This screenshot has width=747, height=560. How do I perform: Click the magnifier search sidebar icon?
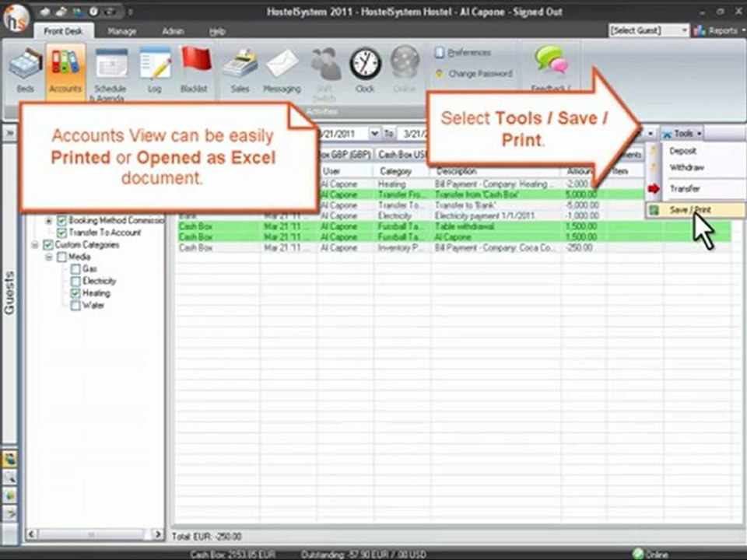click(x=9, y=477)
